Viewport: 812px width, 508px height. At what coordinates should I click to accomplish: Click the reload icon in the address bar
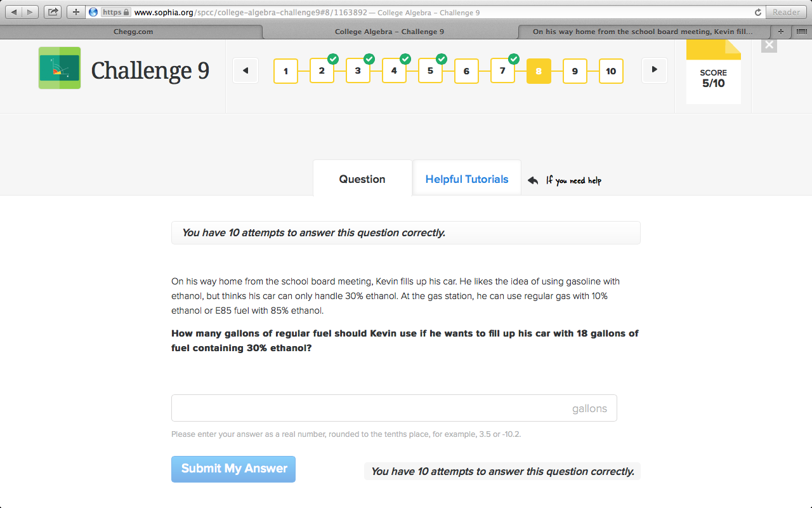click(x=758, y=11)
